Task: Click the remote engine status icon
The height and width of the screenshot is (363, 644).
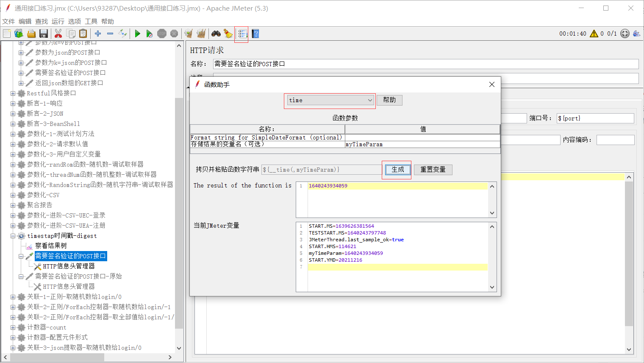Action: click(x=625, y=34)
